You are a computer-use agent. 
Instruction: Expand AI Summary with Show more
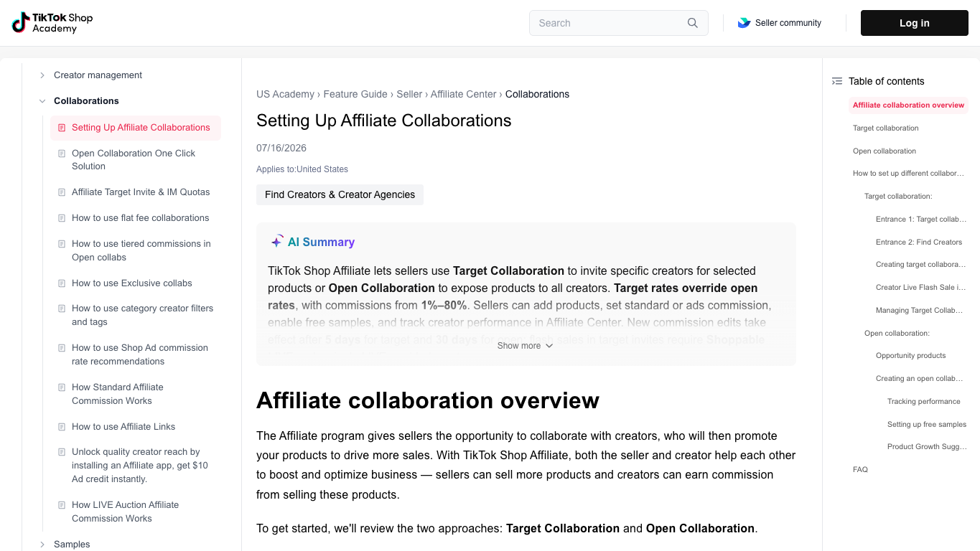(x=525, y=346)
